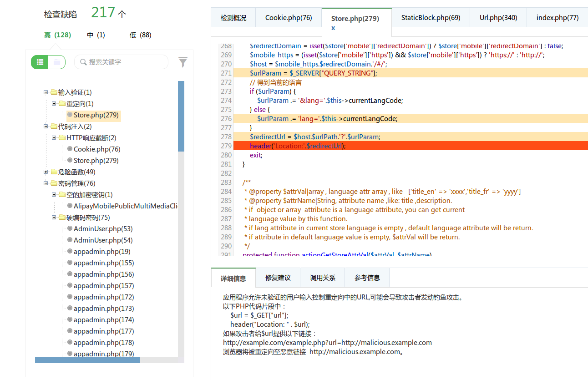The width and height of the screenshot is (588, 380).
Task: Collapse the 代码注入(2) tree node
Action: 46,127
